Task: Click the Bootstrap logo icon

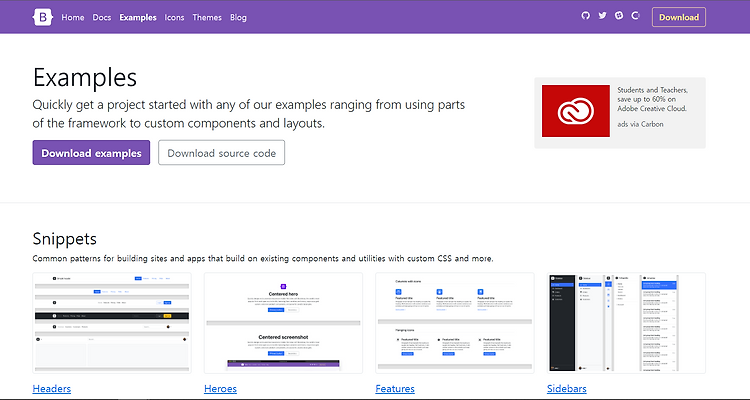Action: point(42,17)
